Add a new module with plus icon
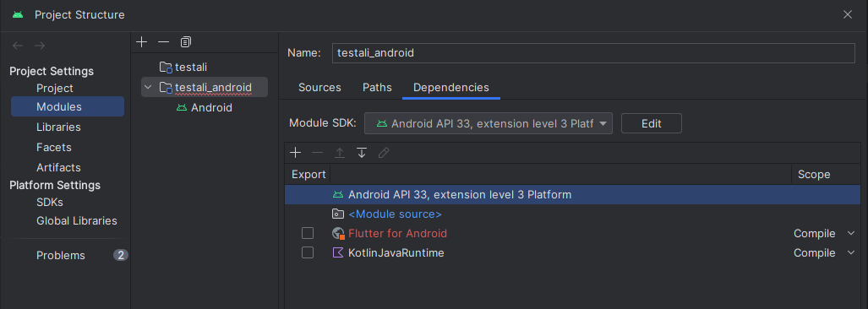 click(142, 42)
